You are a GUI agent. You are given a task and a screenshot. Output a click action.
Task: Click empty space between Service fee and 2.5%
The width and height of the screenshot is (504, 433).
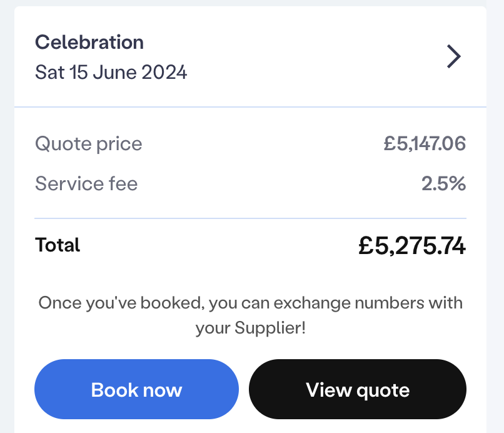coord(280,184)
